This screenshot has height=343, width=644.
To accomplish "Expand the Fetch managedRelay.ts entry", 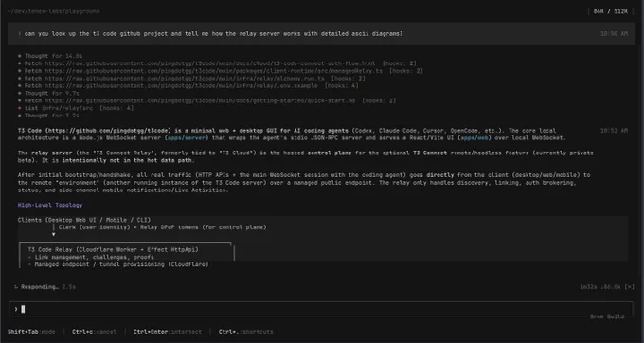I will point(220,71).
